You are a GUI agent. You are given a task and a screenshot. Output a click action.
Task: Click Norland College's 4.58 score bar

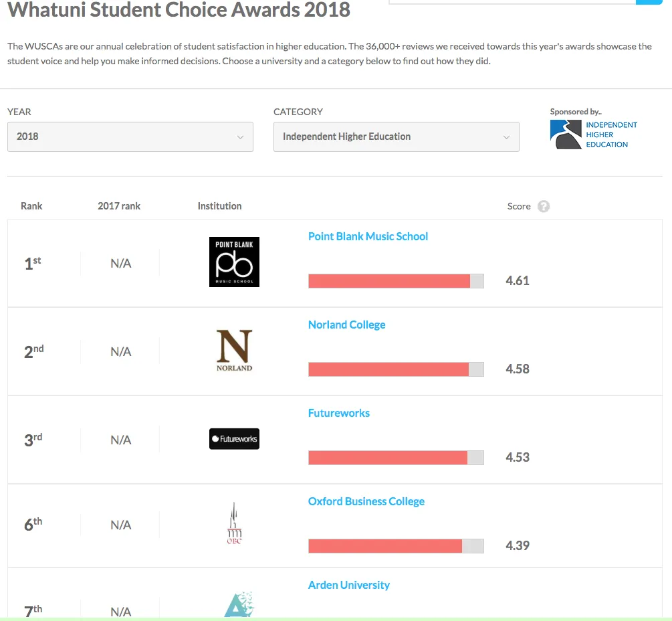pyautogui.click(x=396, y=369)
